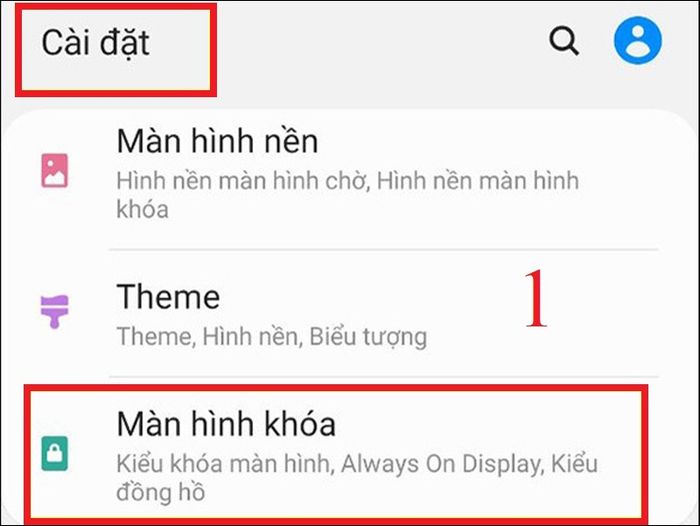The height and width of the screenshot is (526, 700).
Task: Click the Màn hình khóa title text
Action: point(226,423)
